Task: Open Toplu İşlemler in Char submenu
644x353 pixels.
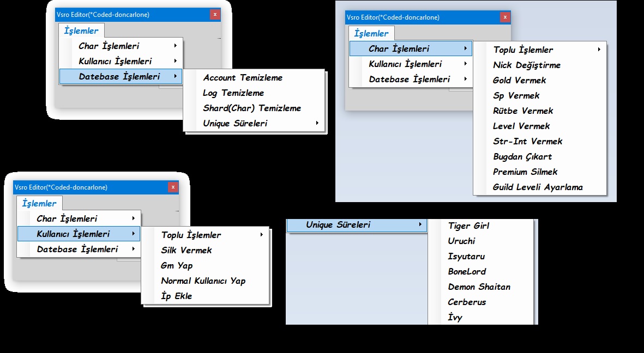Action: [x=540, y=50]
